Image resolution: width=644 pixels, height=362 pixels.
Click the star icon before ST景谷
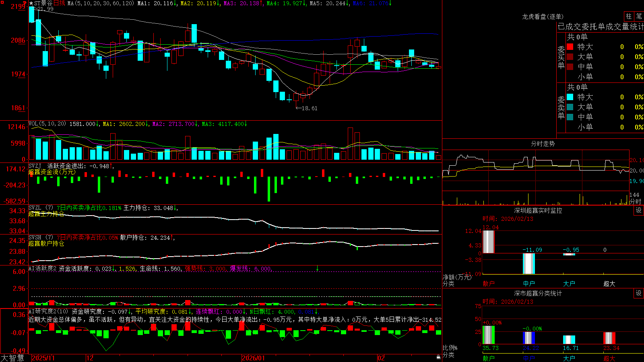(x=31, y=3)
